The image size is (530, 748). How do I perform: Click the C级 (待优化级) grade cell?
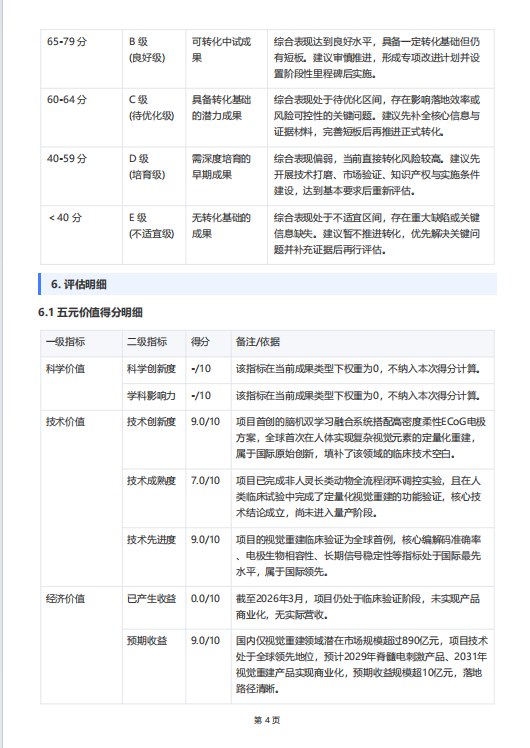coord(154,118)
